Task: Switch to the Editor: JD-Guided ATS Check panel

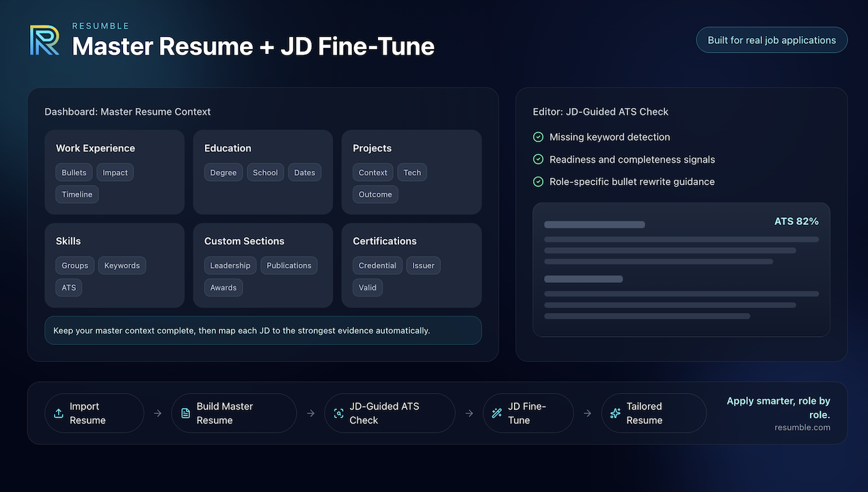Action: coord(600,111)
